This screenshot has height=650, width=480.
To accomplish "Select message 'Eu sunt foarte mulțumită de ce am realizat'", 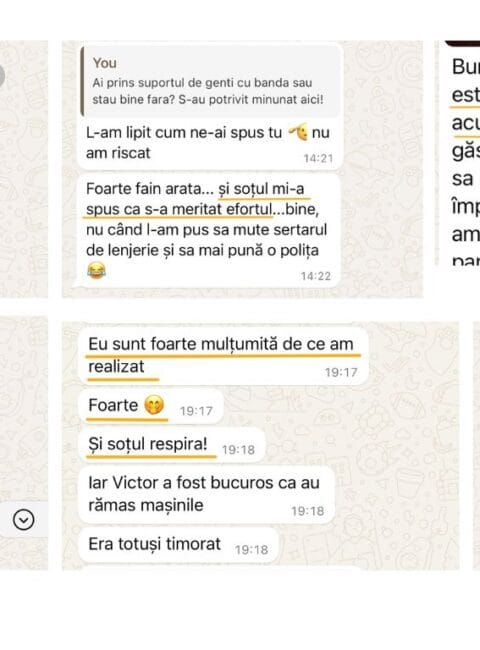I will point(223,356).
